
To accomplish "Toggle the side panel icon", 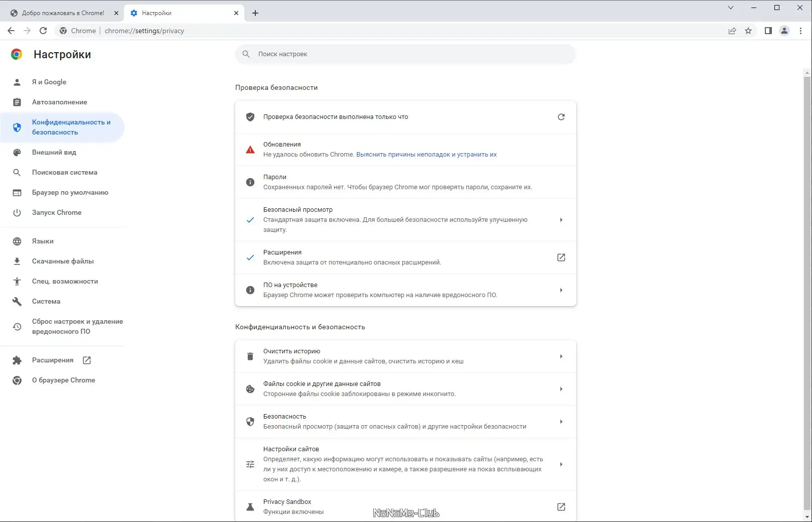I will coord(768,31).
